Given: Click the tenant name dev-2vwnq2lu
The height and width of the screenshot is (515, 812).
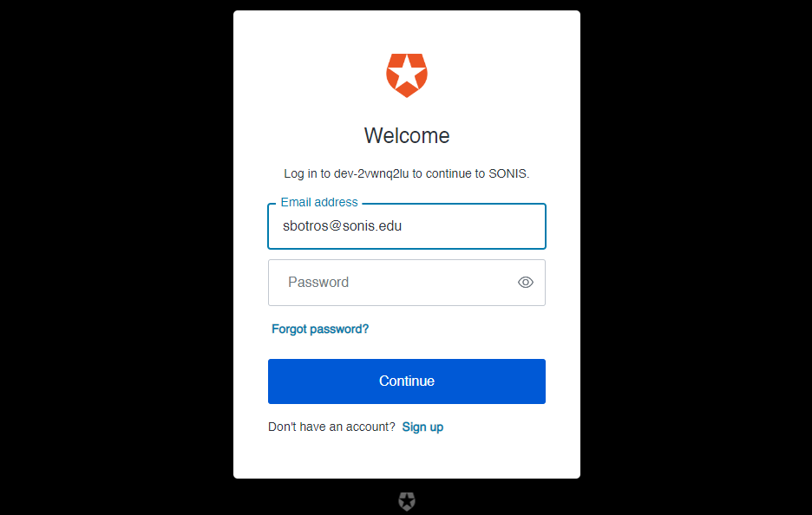Looking at the screenshot, I should point(371,173).
